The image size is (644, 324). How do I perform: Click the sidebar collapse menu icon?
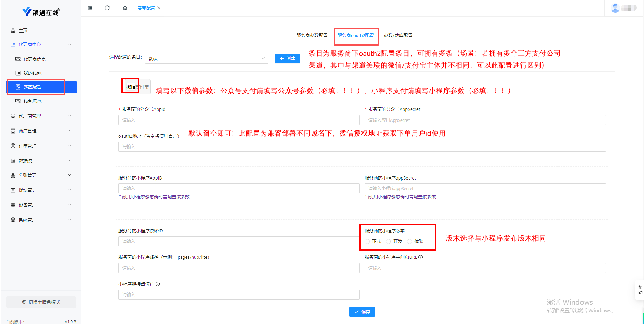(90, 8)
